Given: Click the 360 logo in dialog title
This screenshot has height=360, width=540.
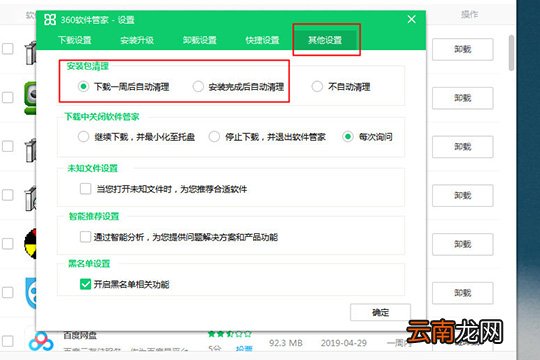Looking at the screenshot, I should pyautogui.click(x=50, y=20).
